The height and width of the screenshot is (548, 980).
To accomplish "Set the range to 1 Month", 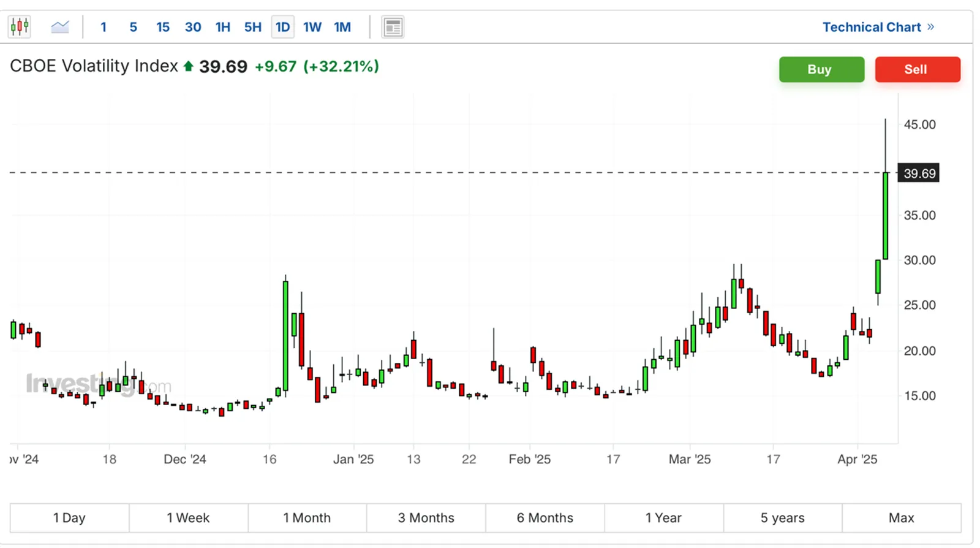I will click(x=307, y=518).
